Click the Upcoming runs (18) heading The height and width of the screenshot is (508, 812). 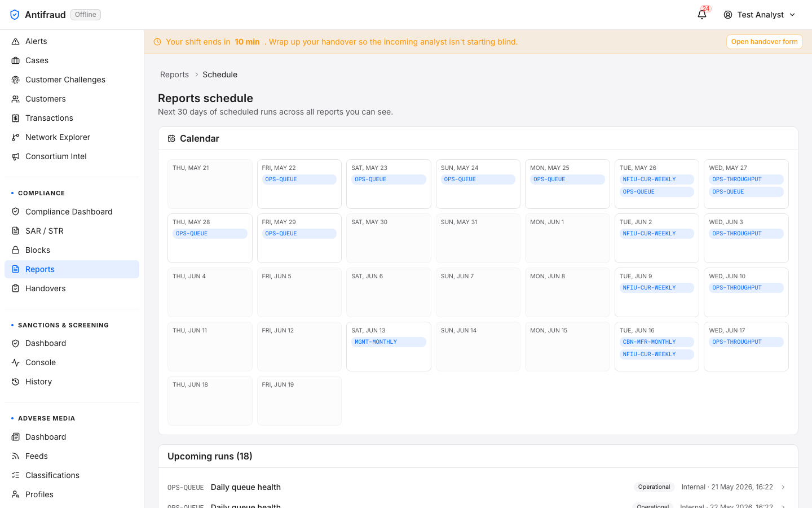click(210, 456)
